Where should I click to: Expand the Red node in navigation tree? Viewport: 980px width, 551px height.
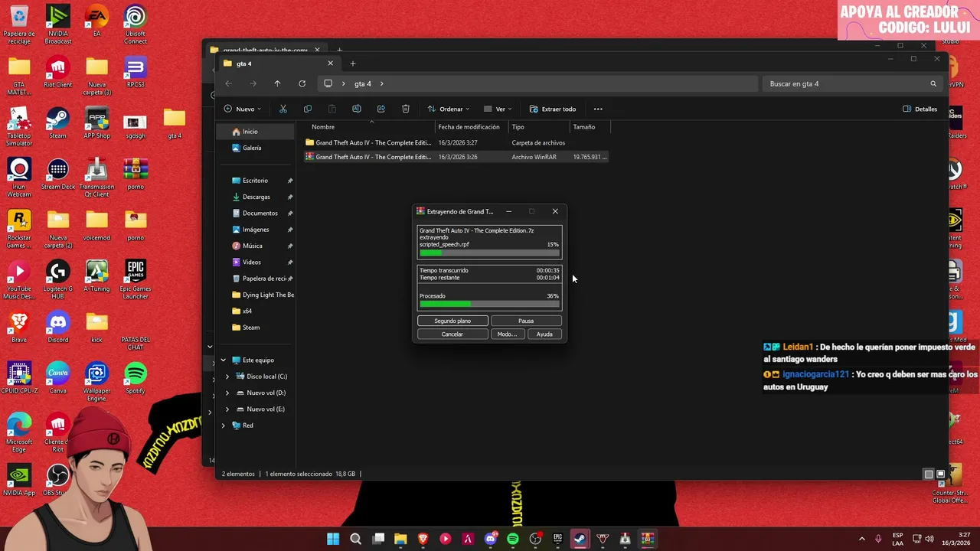223,425
